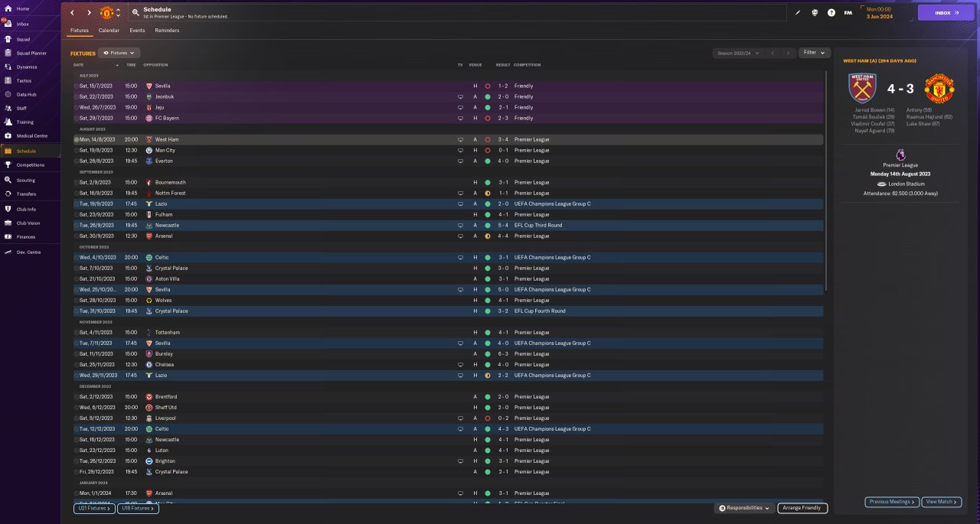Switch to the Calendar tab
Viewport: 980px width, 524px height.
[109, 31]
